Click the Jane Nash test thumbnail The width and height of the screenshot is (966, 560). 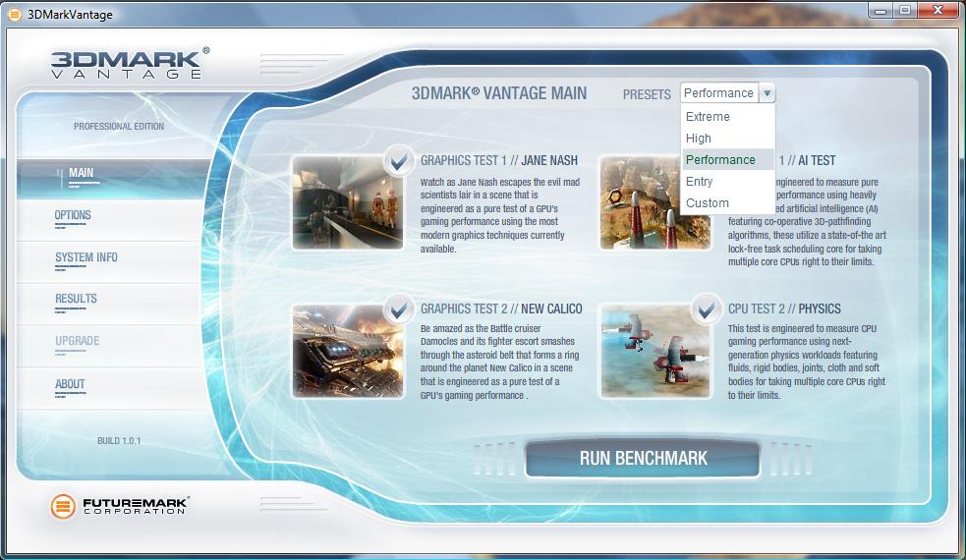tap(348, 202)
